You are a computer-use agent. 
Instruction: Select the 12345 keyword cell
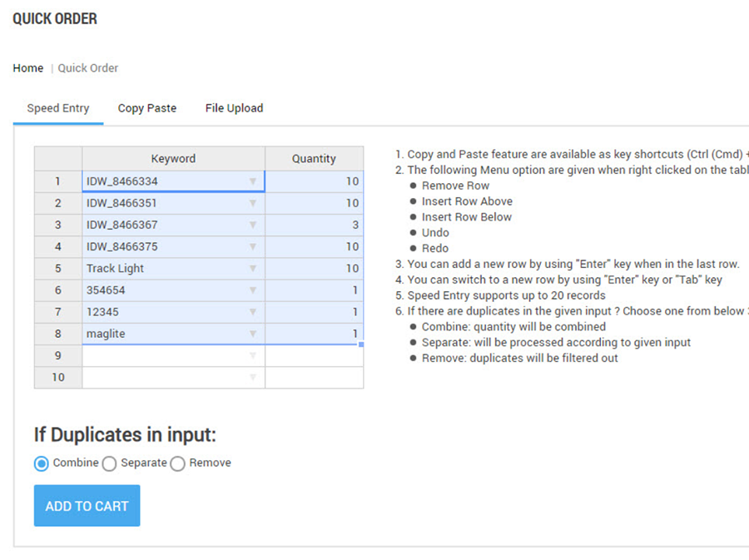[x=173, y=312]
